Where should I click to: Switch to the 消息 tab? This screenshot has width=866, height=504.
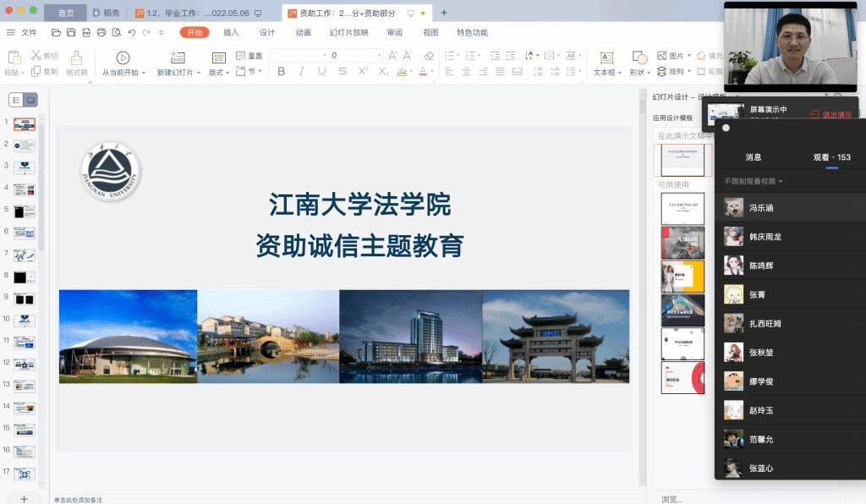754,157
